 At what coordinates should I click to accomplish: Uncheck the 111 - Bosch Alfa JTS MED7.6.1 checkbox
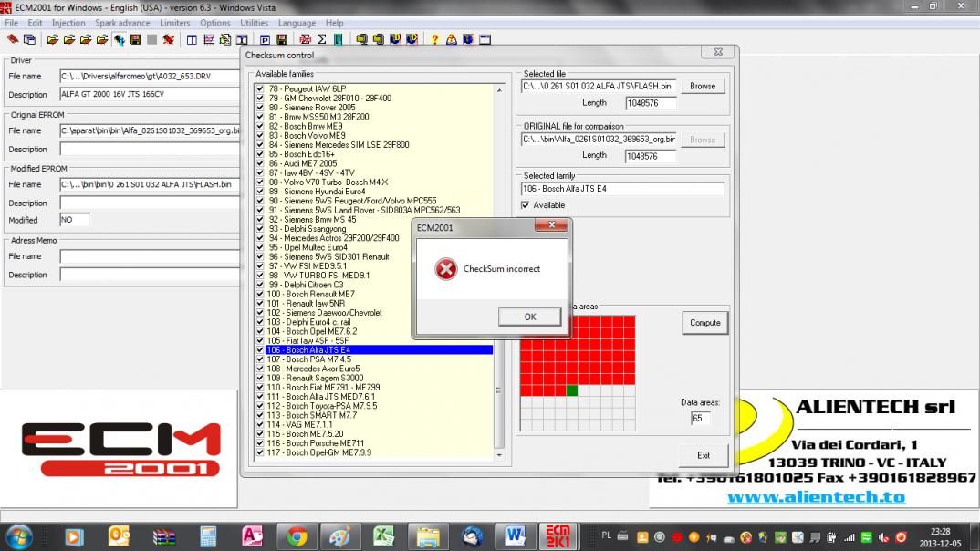click(x=260, y=396)
